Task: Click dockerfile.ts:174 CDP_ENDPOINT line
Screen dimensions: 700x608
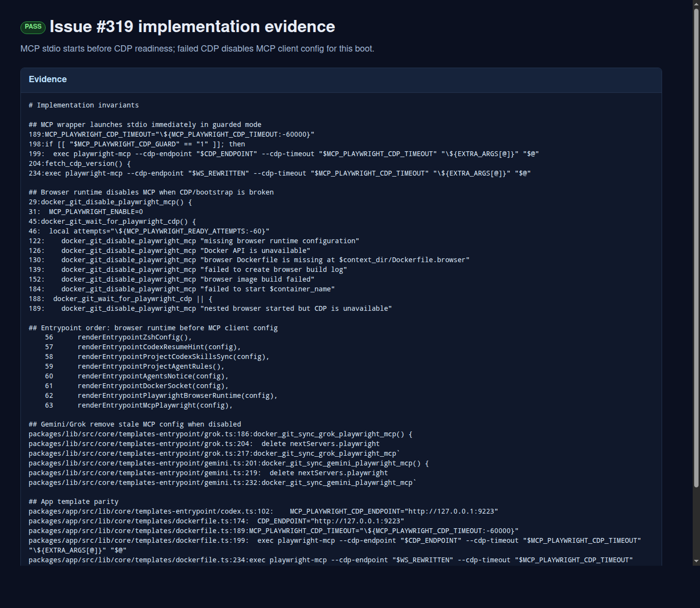Action: click(x=216, y=521)
